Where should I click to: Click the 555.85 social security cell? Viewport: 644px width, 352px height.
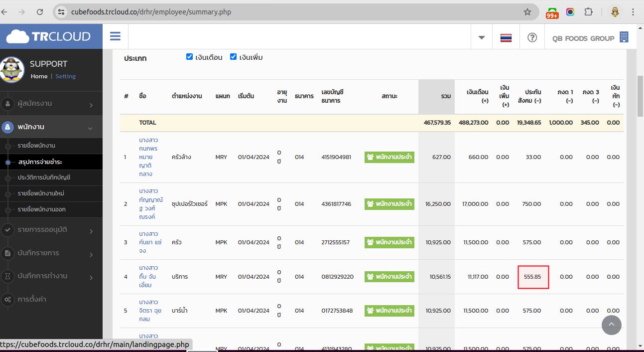pyautogui.click(x=533, y=277)
